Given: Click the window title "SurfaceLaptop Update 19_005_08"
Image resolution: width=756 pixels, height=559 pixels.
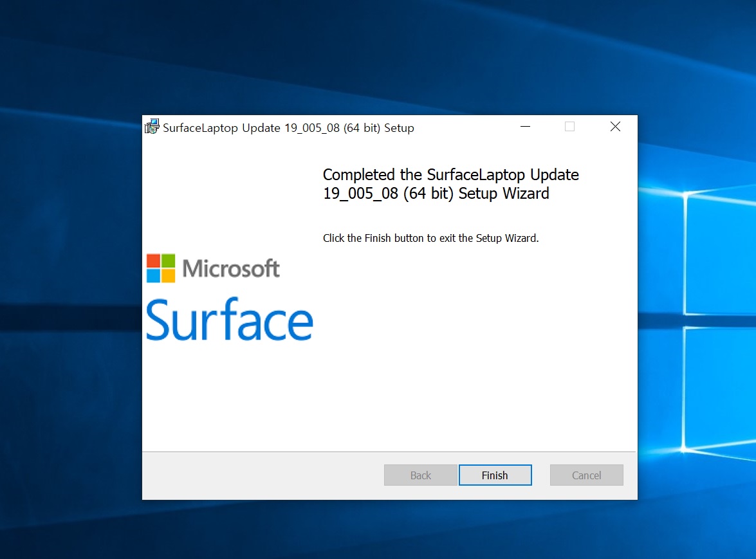Looking at the screenshot, I should (288, 128).
